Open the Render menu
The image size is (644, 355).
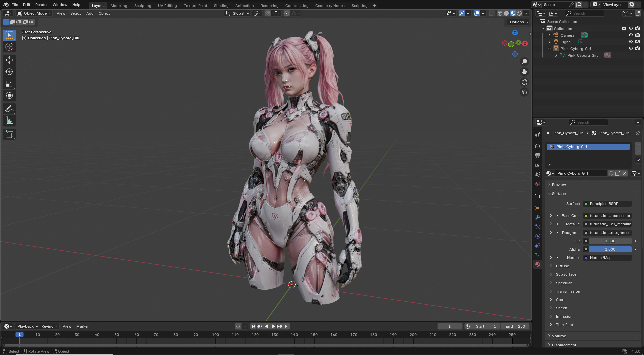coord(41,5)
